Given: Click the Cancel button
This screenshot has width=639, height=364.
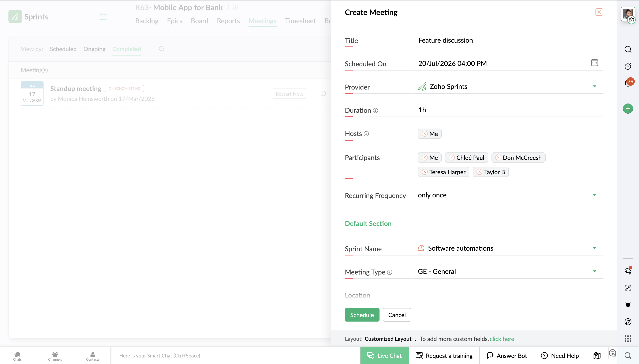Looking at the screenshot, I should click(x=397, y=315).
